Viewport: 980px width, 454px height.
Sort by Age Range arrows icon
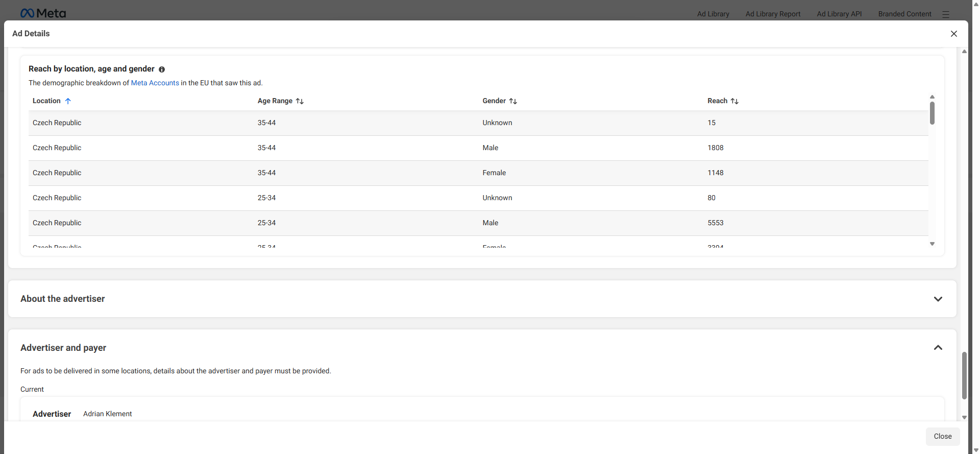pos(300,101)
